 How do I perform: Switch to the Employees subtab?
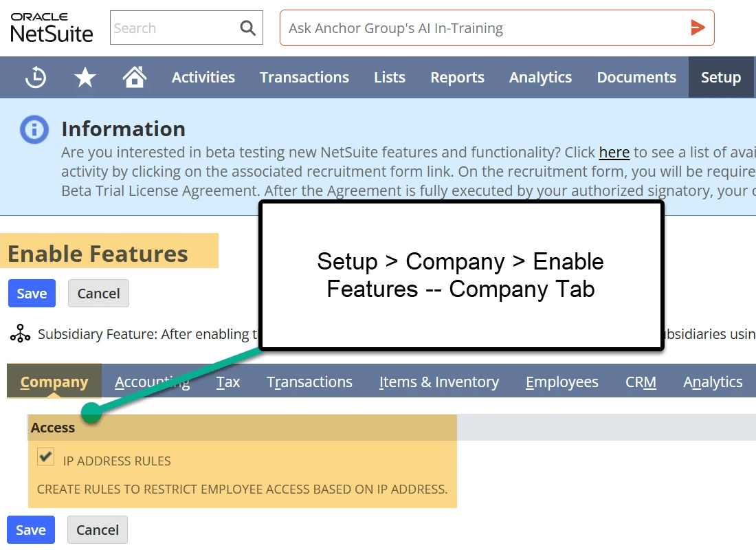click(562, 382)
